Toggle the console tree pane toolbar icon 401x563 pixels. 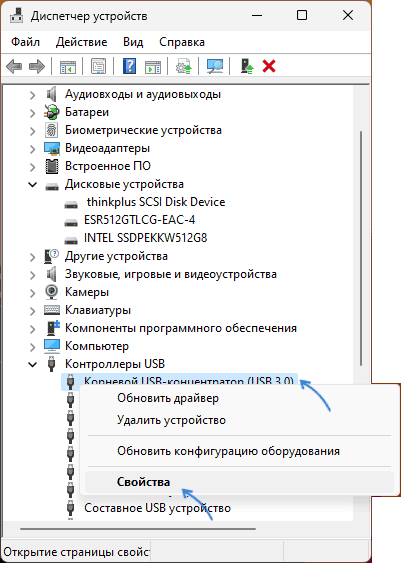(x=68, y=66)
